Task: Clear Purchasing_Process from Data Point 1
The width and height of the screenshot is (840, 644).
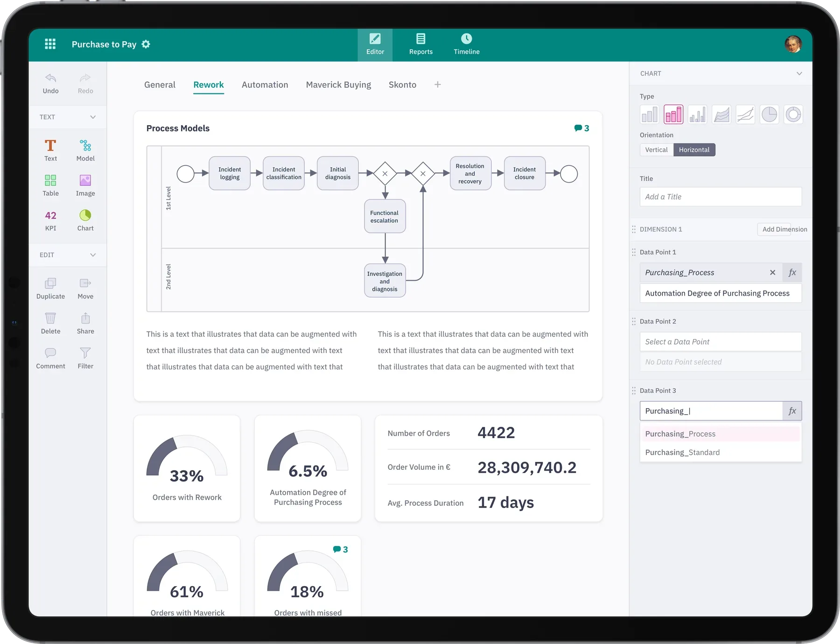Action: coord(772,273)
